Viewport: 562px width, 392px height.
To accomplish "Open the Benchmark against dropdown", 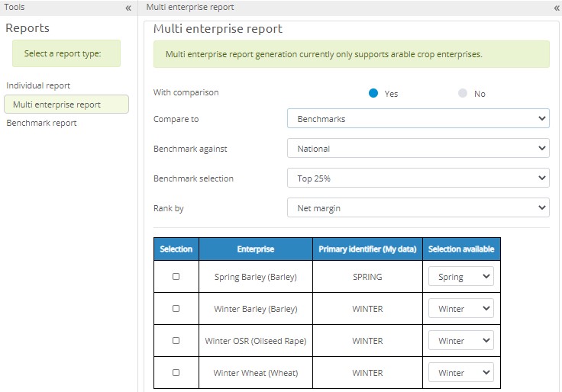I will click(x=418, y=149).
